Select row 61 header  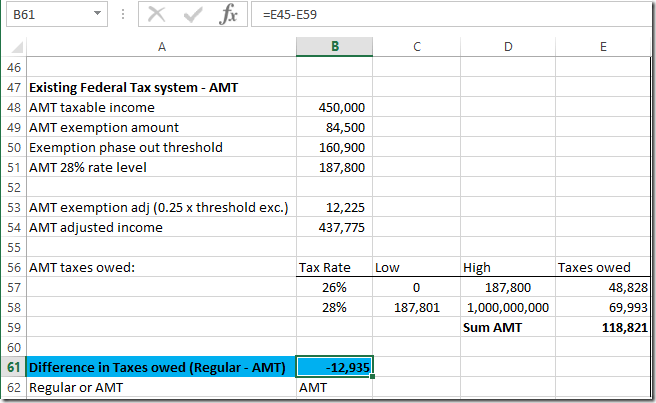[x=14, y=367]
